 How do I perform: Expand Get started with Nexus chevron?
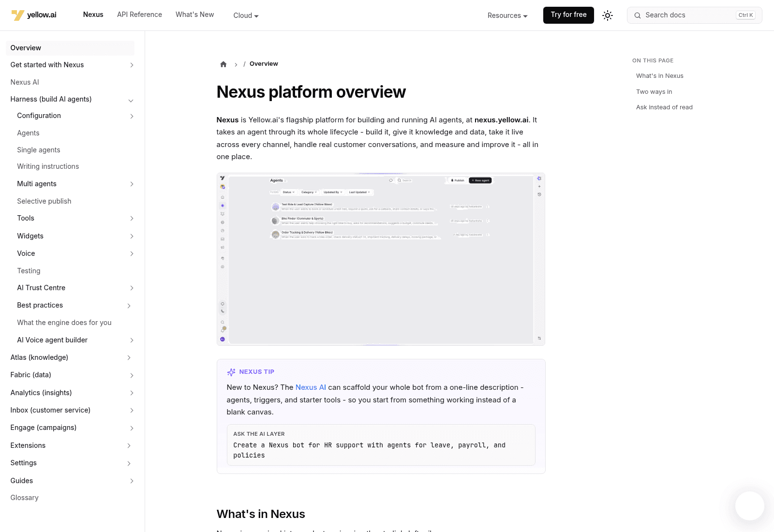[132, 65]
